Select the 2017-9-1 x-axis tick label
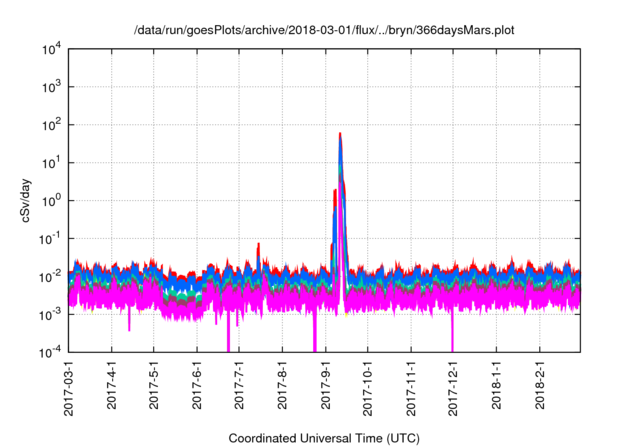640x448 pixels. 326,389
